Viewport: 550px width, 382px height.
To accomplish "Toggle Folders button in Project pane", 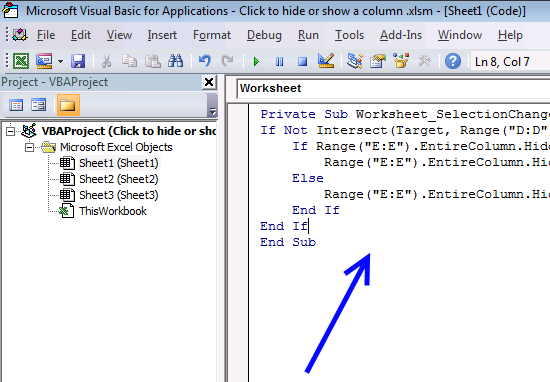I will pyautogui.click(x=68, y=105).
